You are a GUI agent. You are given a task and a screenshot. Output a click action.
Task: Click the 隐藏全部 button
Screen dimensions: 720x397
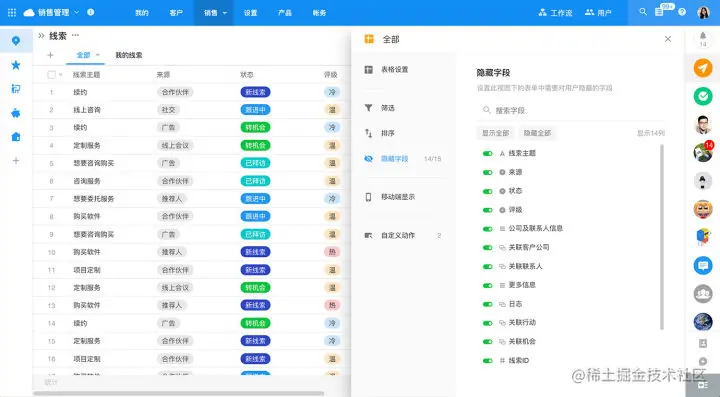pyautogui.click(x=537, y=133)
